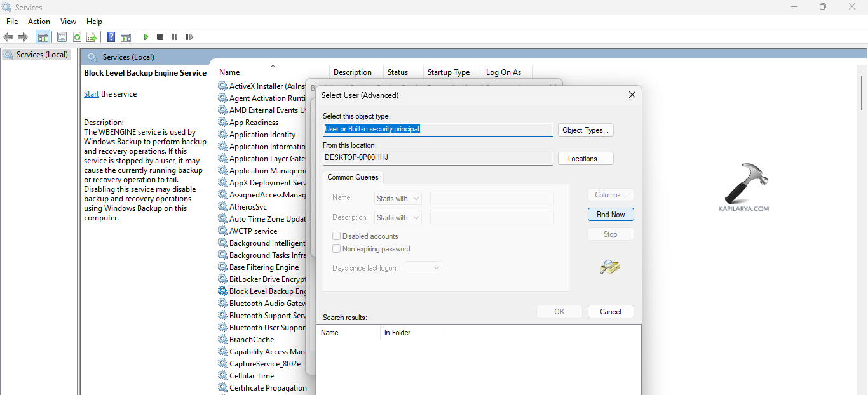
Task: Enable the Disabled accounts checkbox
Action: point(337,236)
